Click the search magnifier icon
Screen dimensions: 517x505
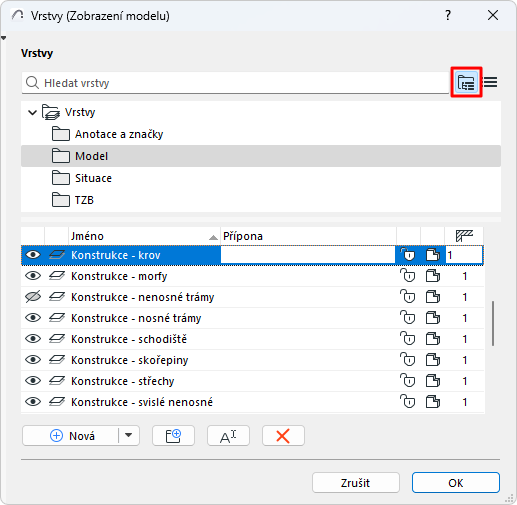[32, 83]
